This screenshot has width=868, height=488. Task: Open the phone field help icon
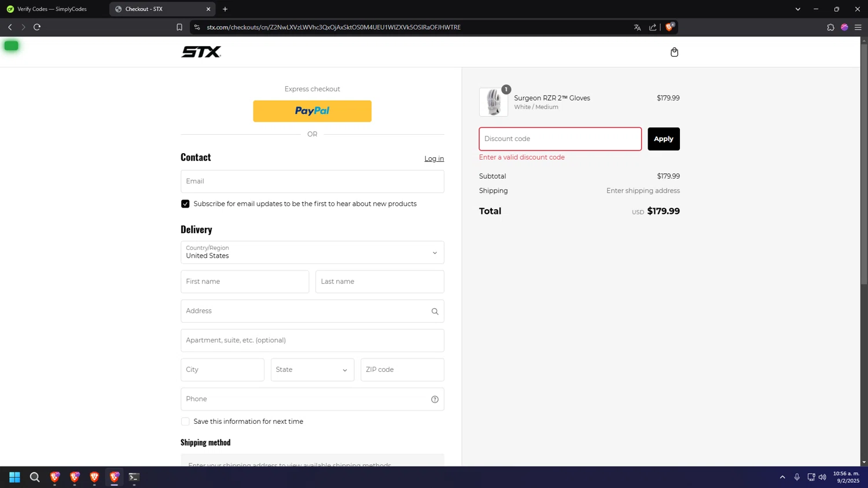click(435, 399)
